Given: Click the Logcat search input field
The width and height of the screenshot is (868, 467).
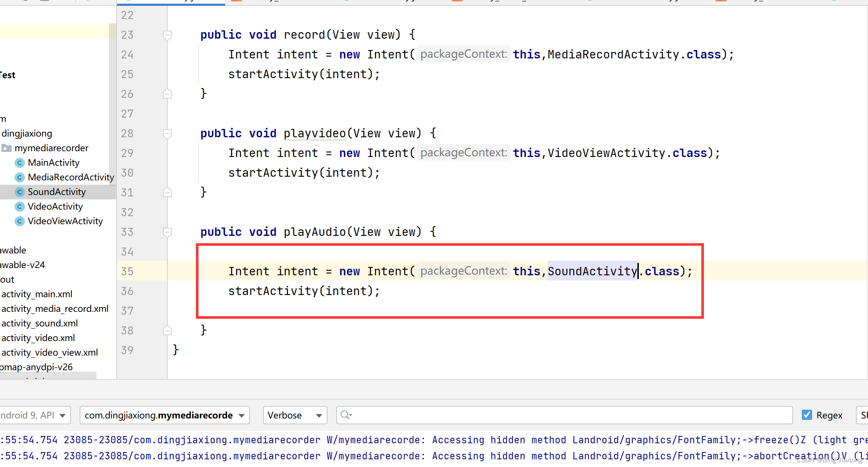Looking at the screenshot, I should point(564,415).
